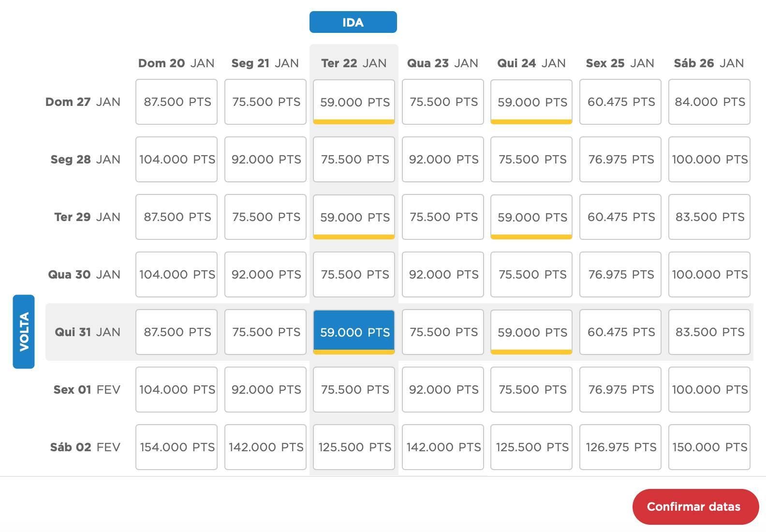
Task: Confirm the selected dates with Confirmar datas
Action: click(695, 506)
